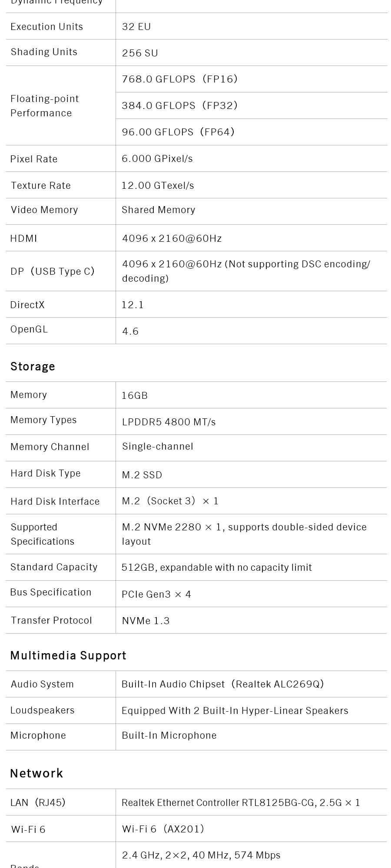Click the Single-channel memory value
Viewport: 391px width, 868px height.
(x=157, y=447)
